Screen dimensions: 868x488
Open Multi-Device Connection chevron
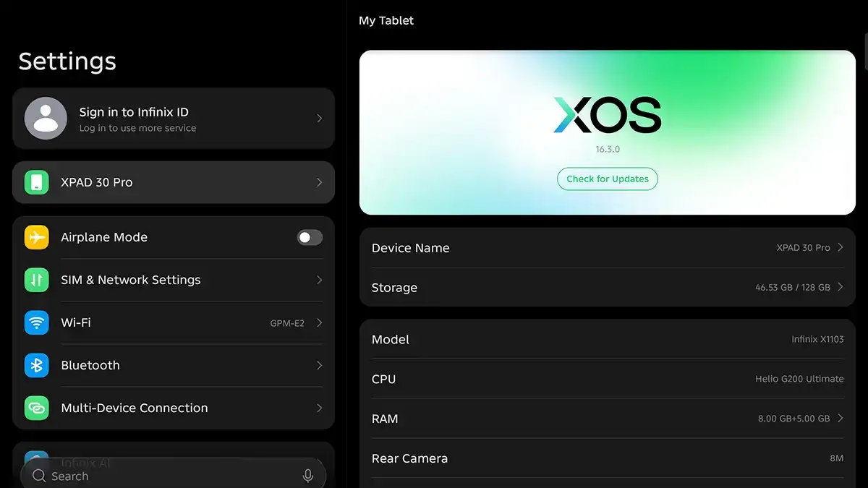point(319,408)
